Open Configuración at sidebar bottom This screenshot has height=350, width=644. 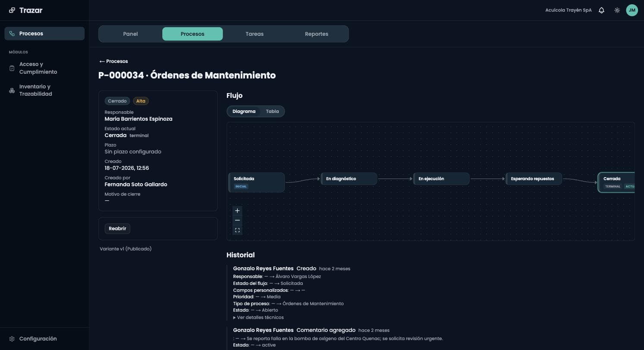(44, 339)
